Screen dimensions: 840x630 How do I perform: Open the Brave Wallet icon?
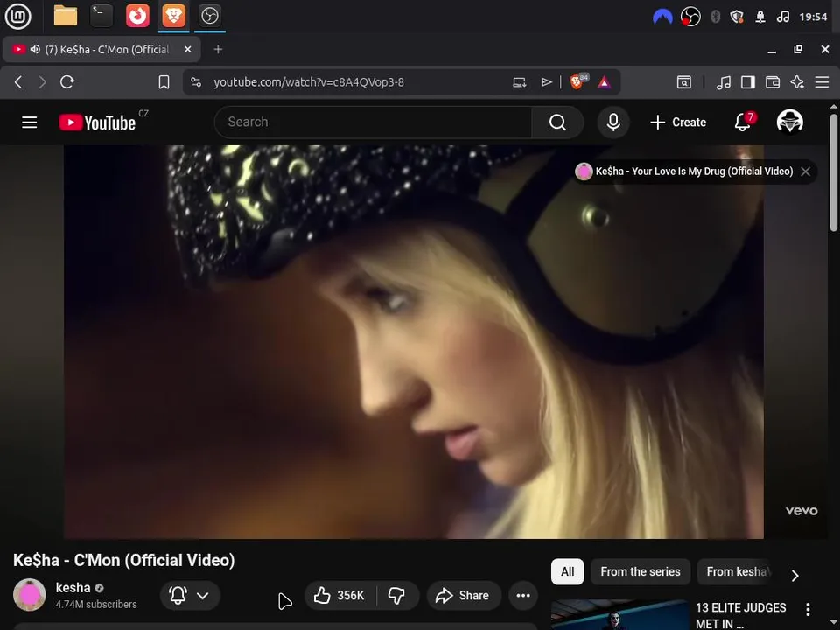(773, 82)
